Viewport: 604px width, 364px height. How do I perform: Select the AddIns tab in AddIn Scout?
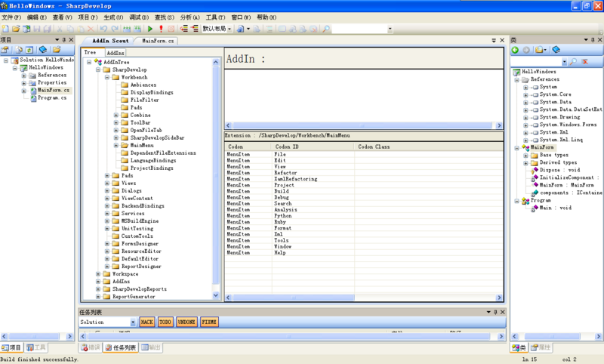[116, 53]
